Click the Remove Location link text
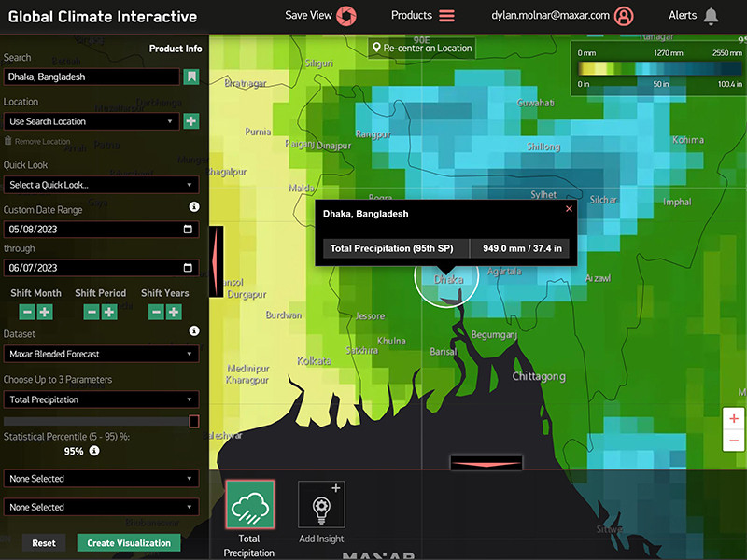This screenshot has width=747, height=560. click(x=42, y=142)
